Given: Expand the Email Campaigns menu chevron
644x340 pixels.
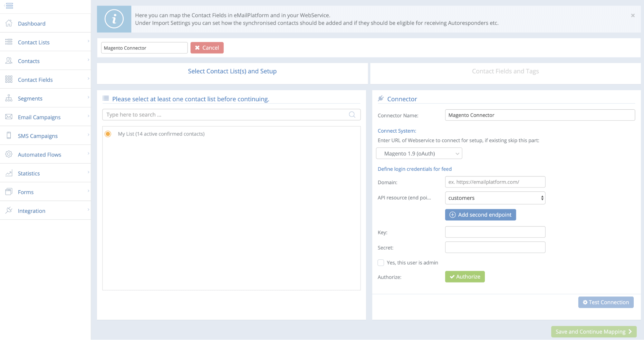Looking at the screenshot, I should click(88, 116).
